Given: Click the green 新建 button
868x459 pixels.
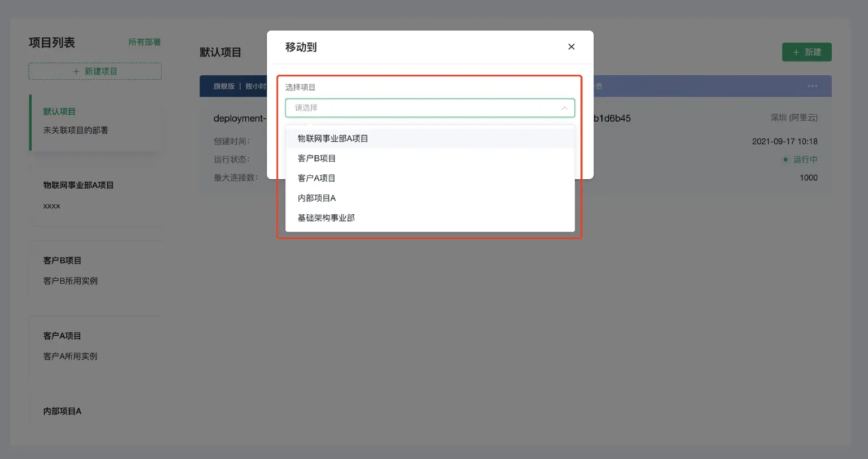Looking at the screenshot, I should (x=806, y=51).
